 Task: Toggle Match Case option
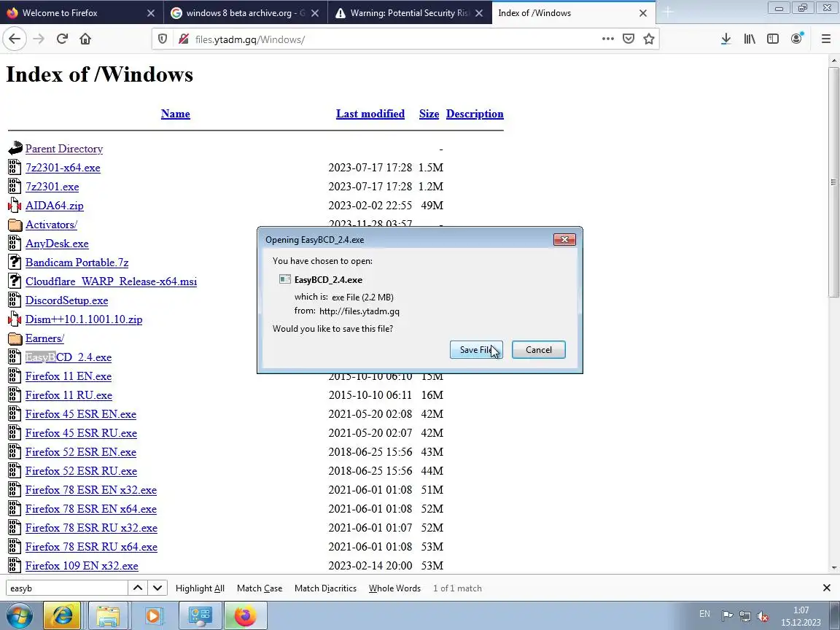pos(260,588)
